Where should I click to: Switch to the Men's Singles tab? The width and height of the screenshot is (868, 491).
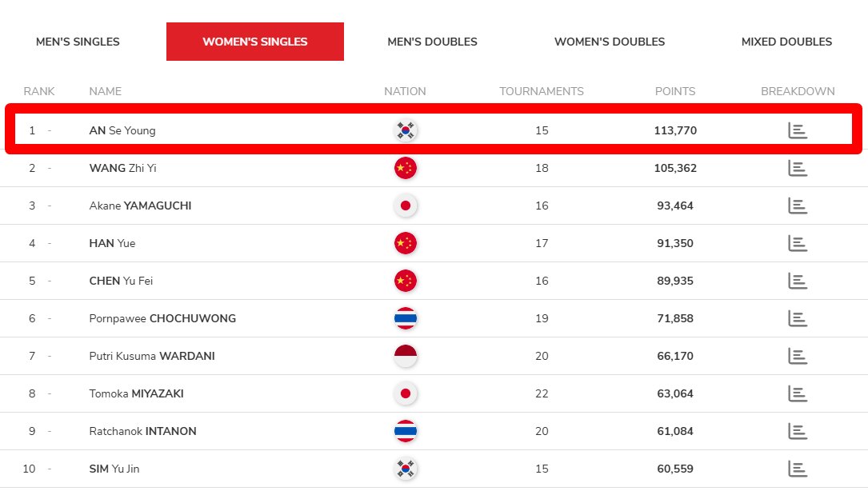pos(78,42)
